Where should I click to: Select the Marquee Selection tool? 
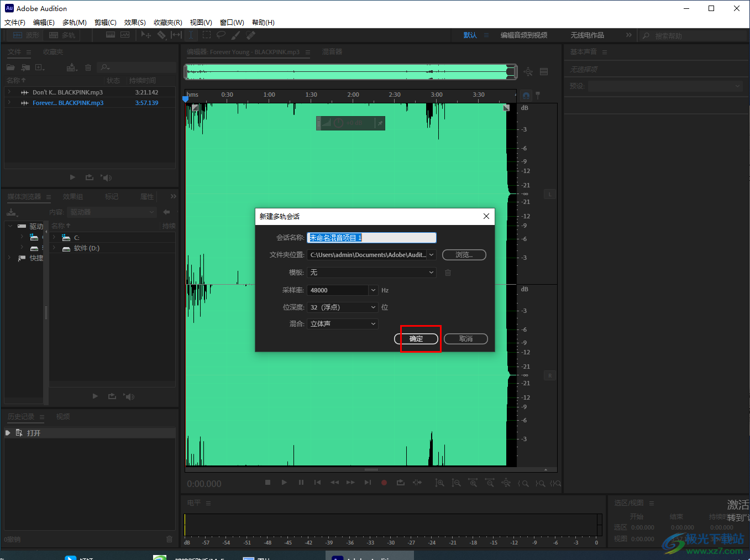tap(207, 35)
